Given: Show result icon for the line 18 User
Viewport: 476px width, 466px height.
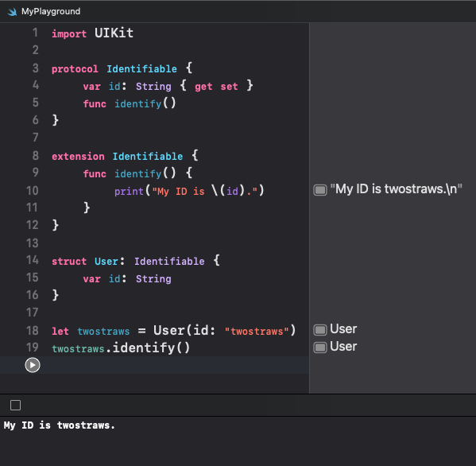Looking at the screenshot, I should coord(320,330).
